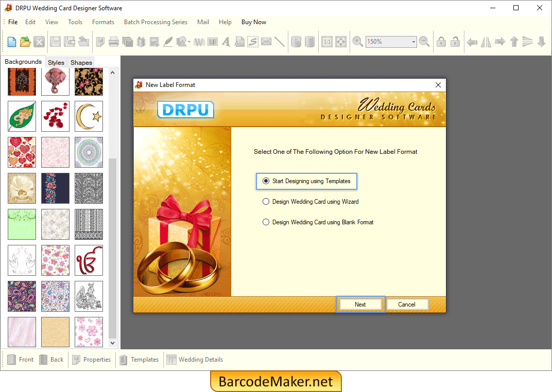
Task: Open the Batch Processing Series menu
Action: pyautogui.click(x=156, y=22)
